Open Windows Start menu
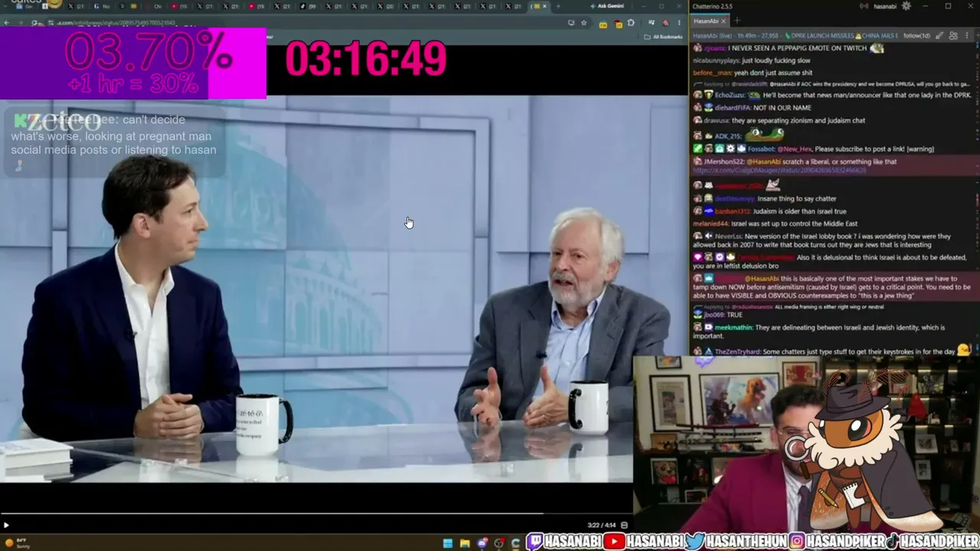The image size is (980, 551). [448, 543]
